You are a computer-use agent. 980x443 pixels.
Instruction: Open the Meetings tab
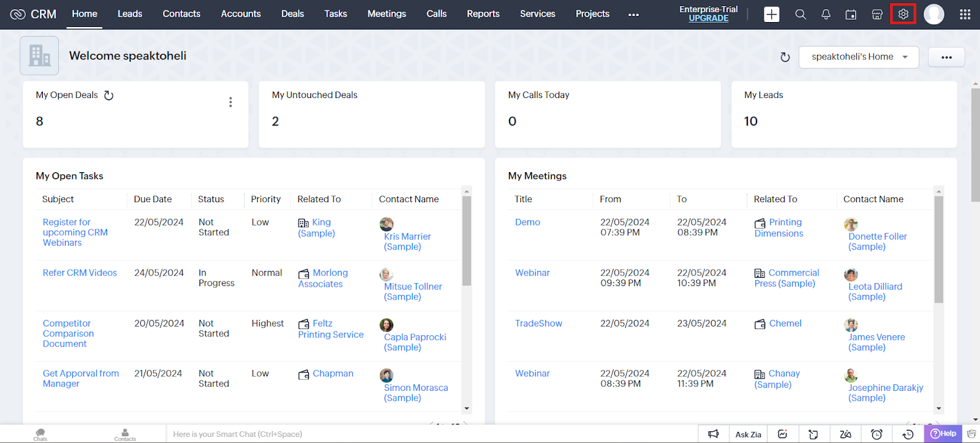[x=386, y=13]
